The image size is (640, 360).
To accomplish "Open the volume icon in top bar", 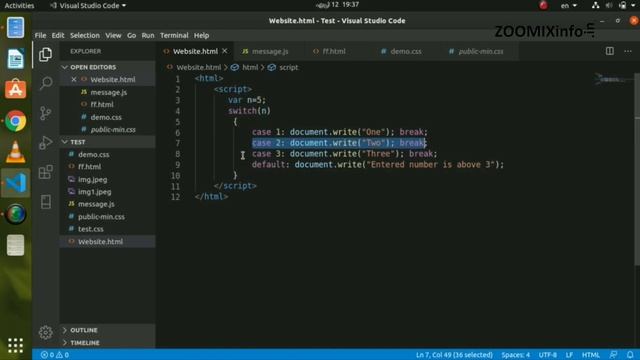I will tap(609, 5).
